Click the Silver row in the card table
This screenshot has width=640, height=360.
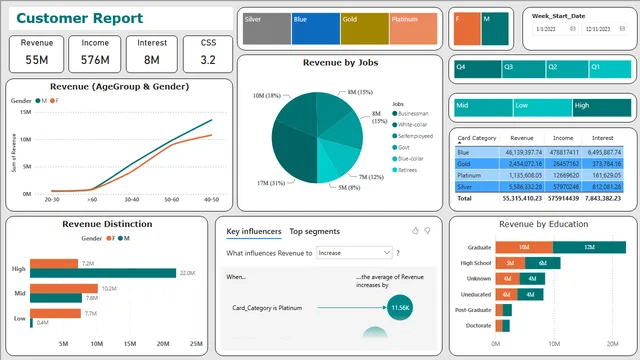[539, 187]
